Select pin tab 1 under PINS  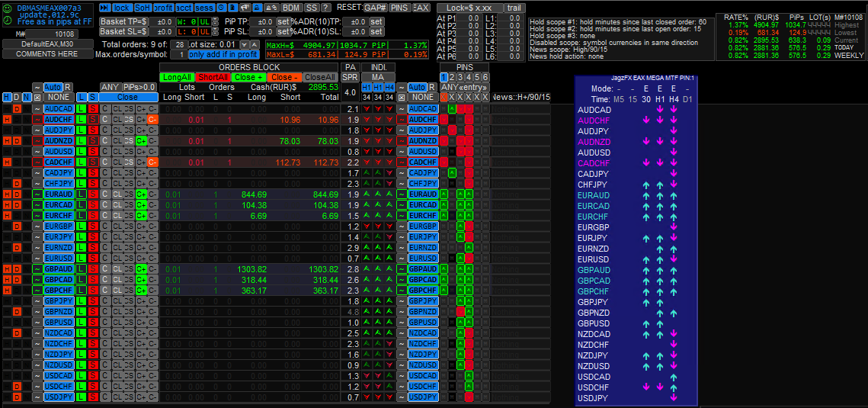point(444,77)
